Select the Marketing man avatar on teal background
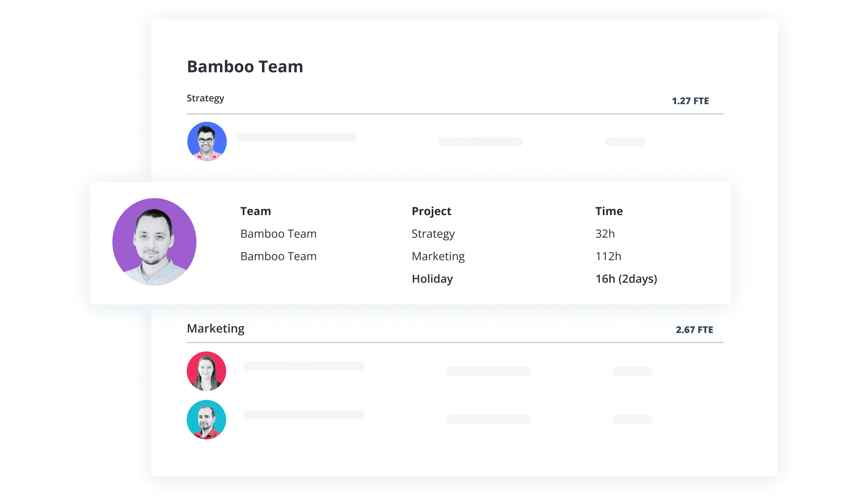This screenshot has height=496, width=868. point(207,419)
